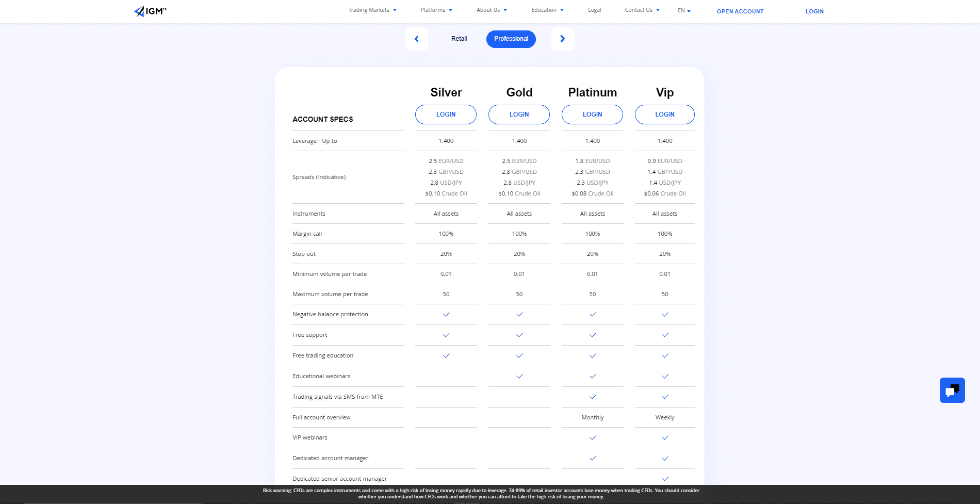Image resolution: width=980 pixels, height=504 pixels.
Task: Click Platinum's VIP webinars checkmark
Action: [593, 437]
